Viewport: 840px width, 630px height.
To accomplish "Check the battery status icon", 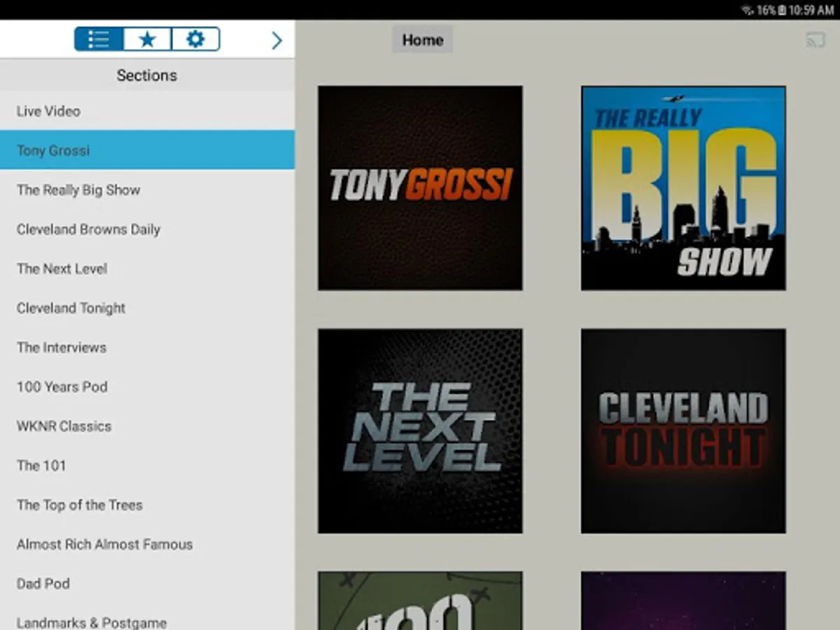I will click(x=782, y=10).
